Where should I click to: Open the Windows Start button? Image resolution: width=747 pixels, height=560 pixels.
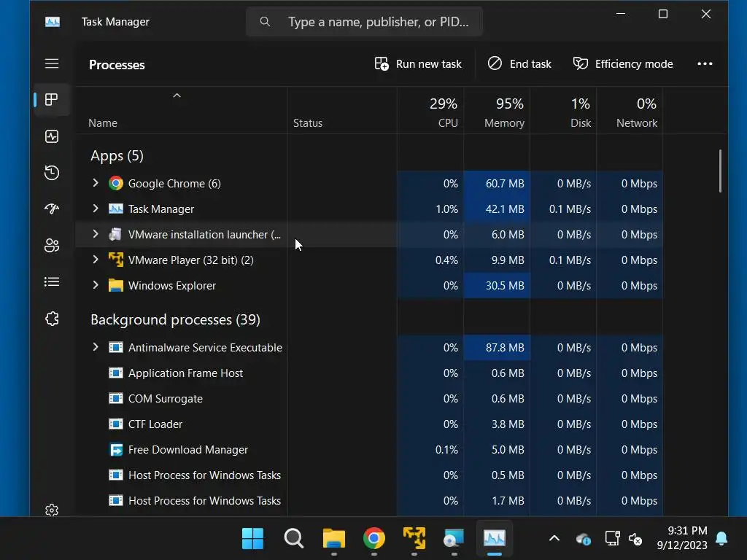[252, 539]
